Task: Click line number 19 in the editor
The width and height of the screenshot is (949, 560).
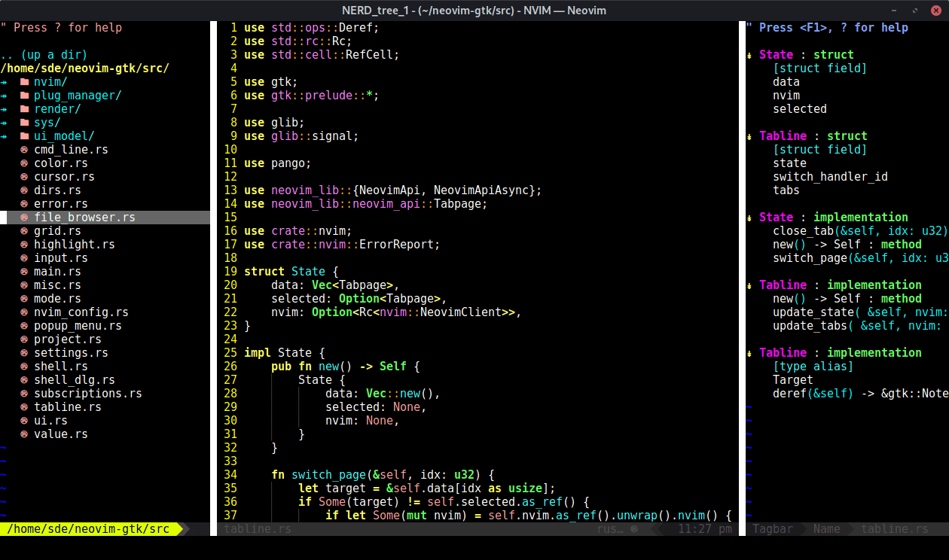Action: click(x=230, y=272)
